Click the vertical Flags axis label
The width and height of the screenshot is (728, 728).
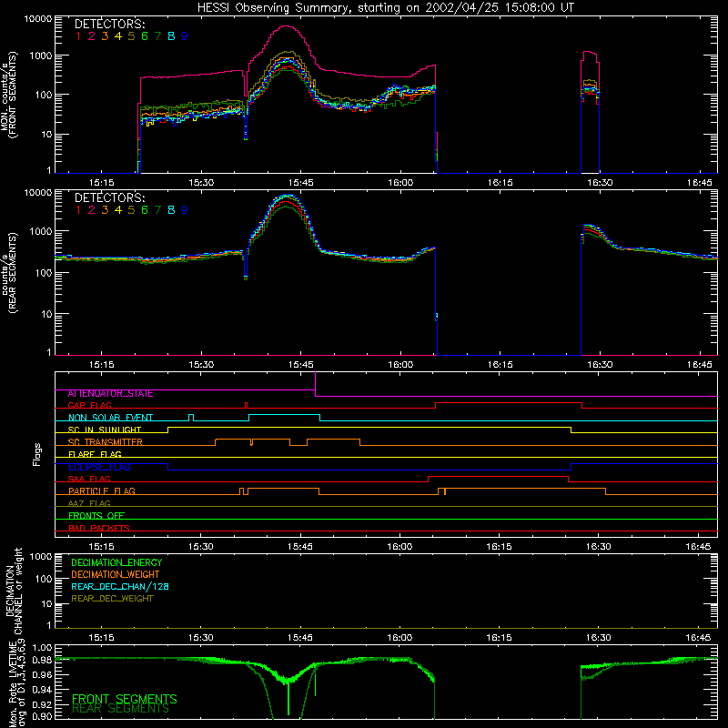pyautogui.click(x=37, y=454)
